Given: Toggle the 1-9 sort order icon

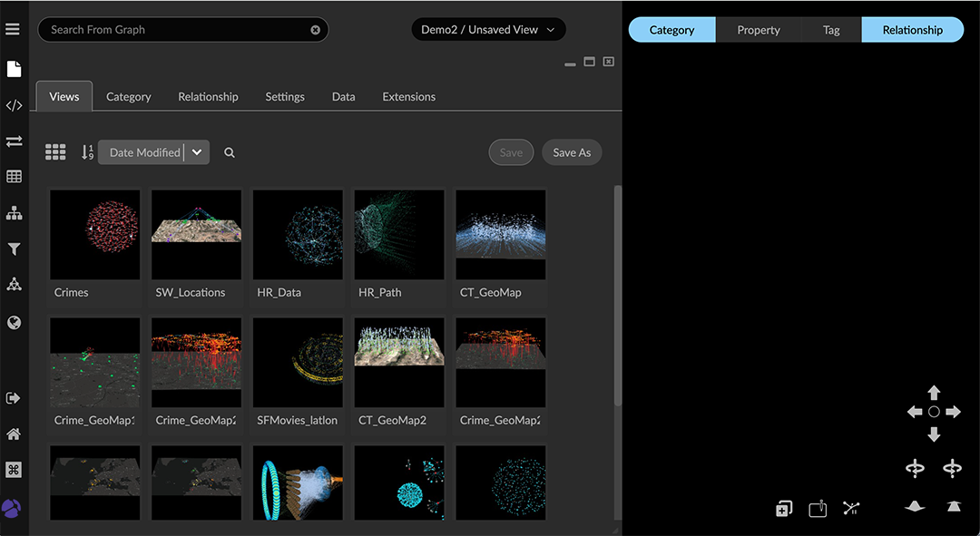Looking at the screenshot, I should 87,151.
